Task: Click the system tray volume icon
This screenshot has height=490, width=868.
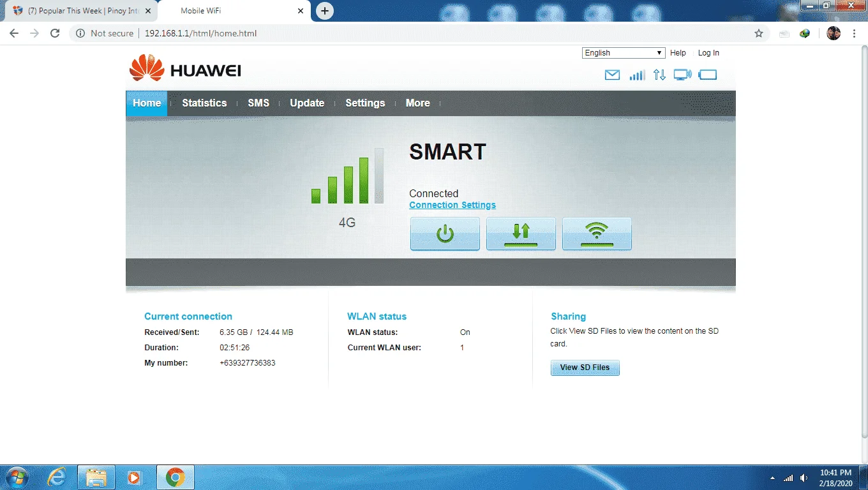Action: (804, 478)
